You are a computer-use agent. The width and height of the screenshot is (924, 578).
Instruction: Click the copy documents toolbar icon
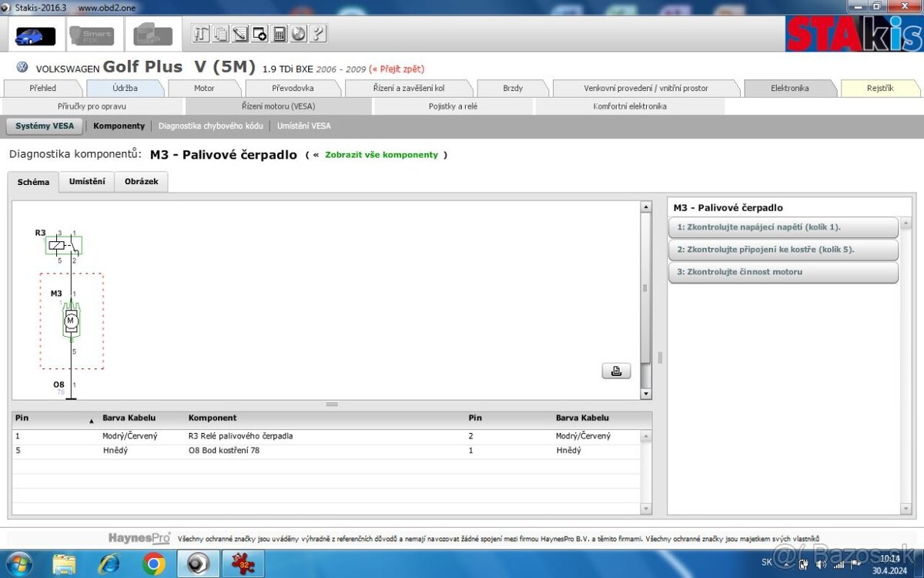pyautogui.click(x=221, y=34)
